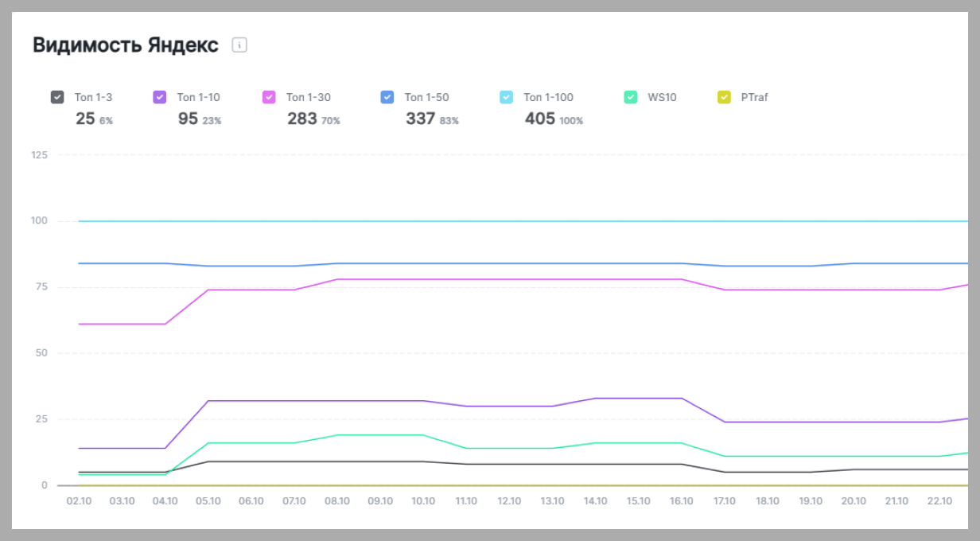This screenshot has width=980, height=541.
Task: Click the 23% share text
Action: 212,121
